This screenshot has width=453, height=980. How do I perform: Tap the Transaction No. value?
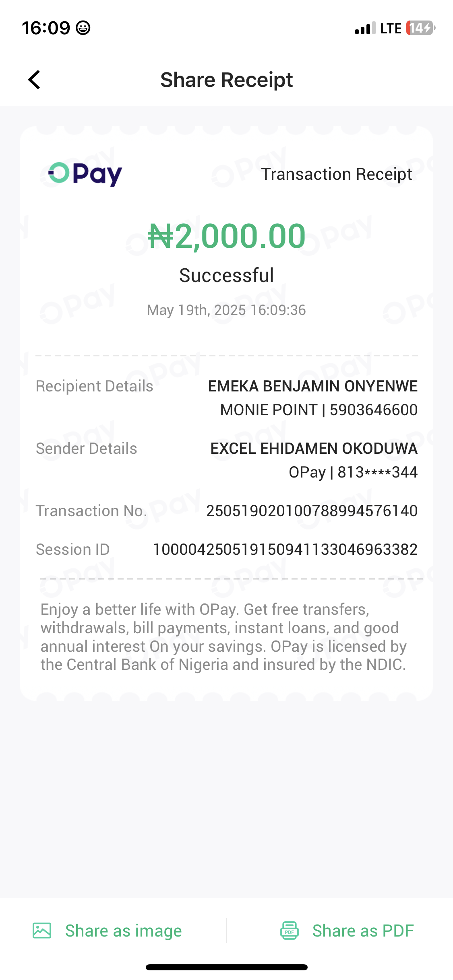(312, 511)
